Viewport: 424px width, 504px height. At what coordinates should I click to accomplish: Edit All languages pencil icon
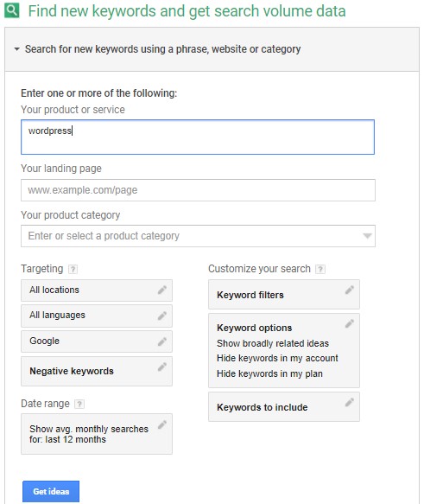(x=162, y=316)
